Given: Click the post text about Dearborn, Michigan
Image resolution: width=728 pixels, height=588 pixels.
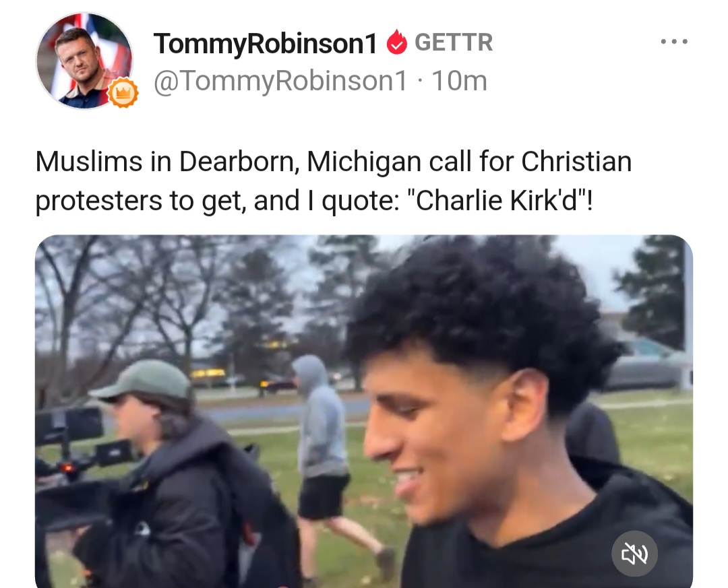Looking at the screenshot, I should (334, 181).
